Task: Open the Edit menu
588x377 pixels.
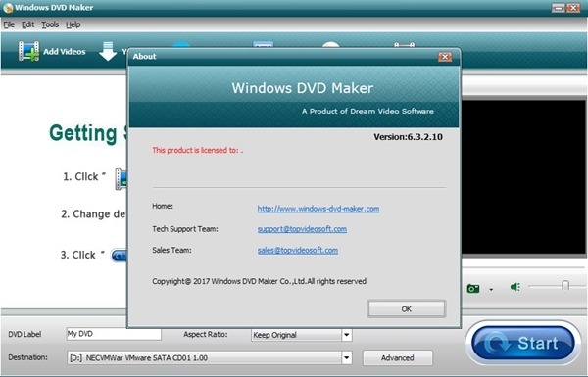Action: tap(27, 24)
